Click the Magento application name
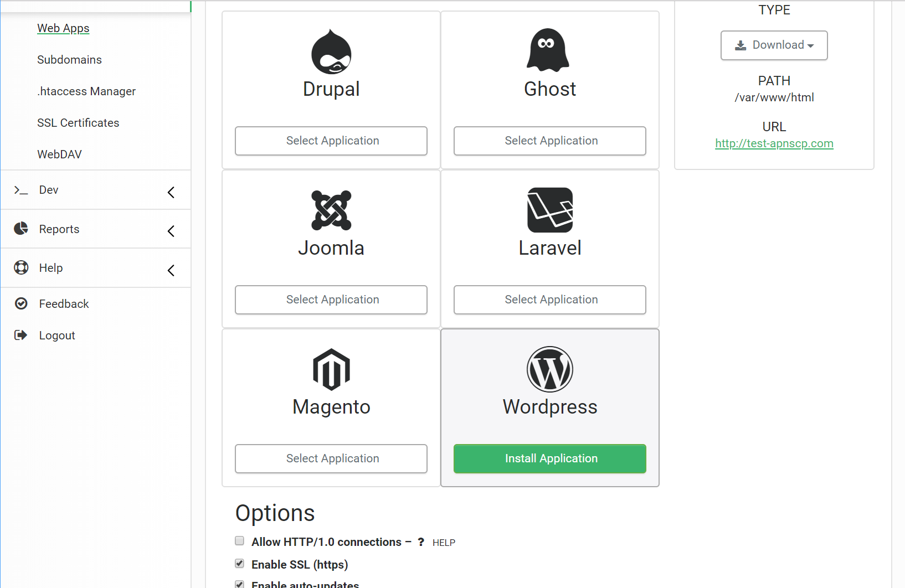This screenshot has height=588, width=905. [x=331, y=407]
